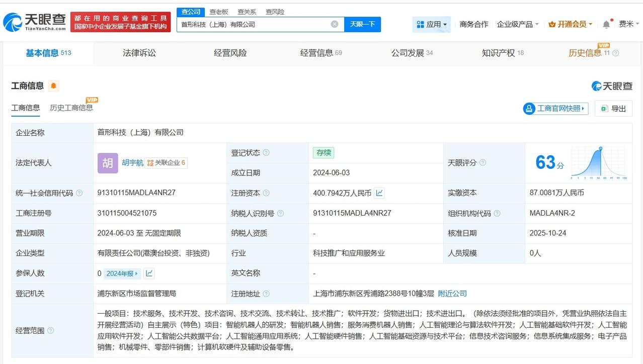The height and width of the screenshot is (364, 643).
Task: Expand the 2024年报 annual report selector
Action: [x=123, y=274]
